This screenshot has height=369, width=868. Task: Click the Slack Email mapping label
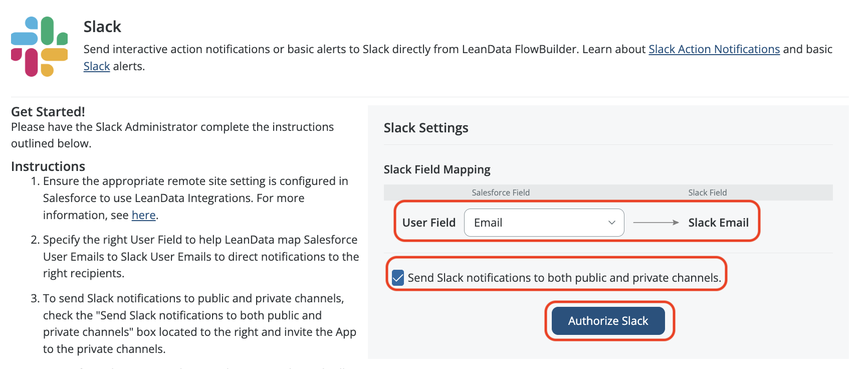pyautogui.click(x=719, y=223)
